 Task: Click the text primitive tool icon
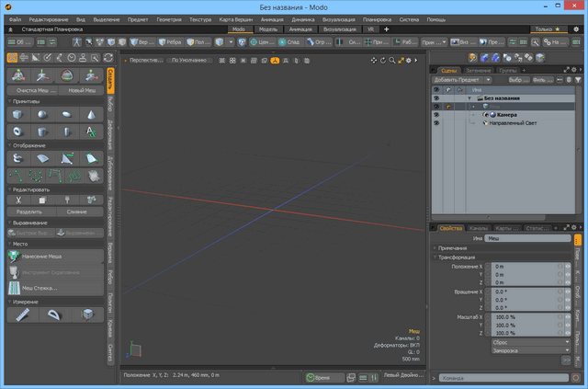point(92,132)
